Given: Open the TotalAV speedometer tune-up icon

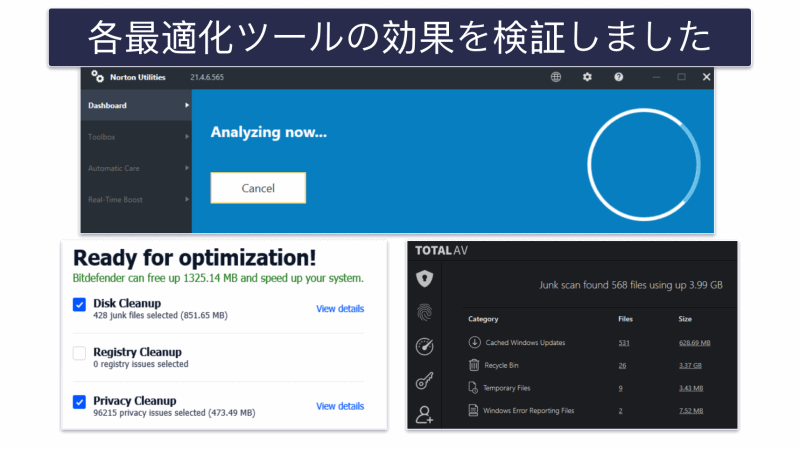Looking at the screenshot, I should pos(424,346).
